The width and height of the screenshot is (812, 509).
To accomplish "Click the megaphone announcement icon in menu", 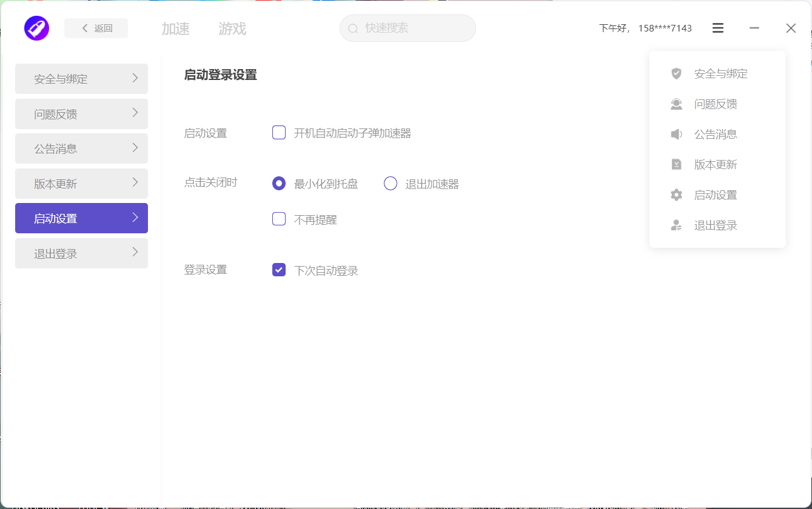I will [x=676, y=134].
